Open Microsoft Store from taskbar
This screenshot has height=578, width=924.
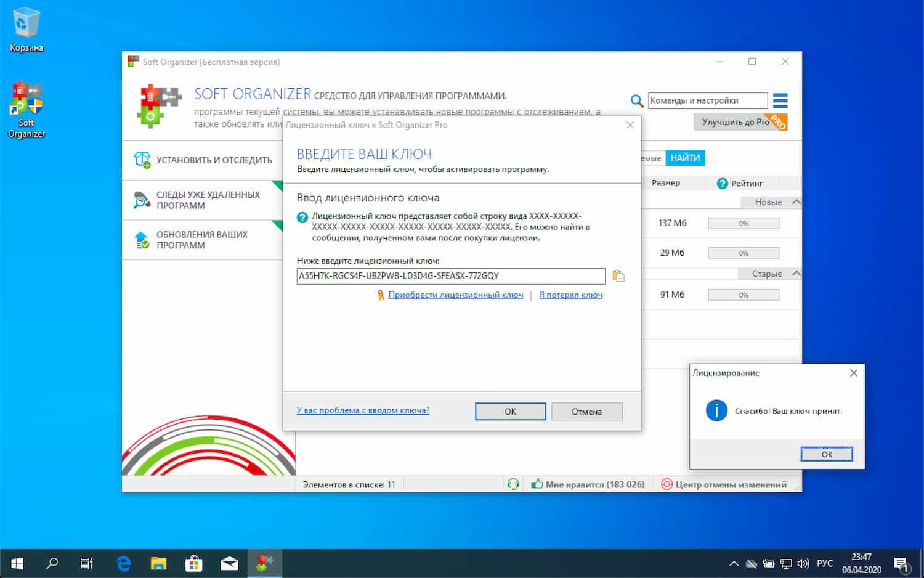click(x=194, y=563)
